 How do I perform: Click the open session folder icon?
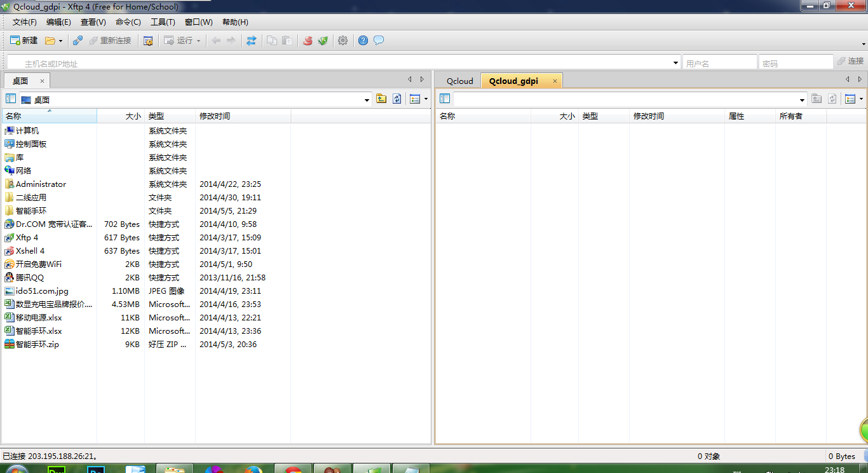point(50,41)
